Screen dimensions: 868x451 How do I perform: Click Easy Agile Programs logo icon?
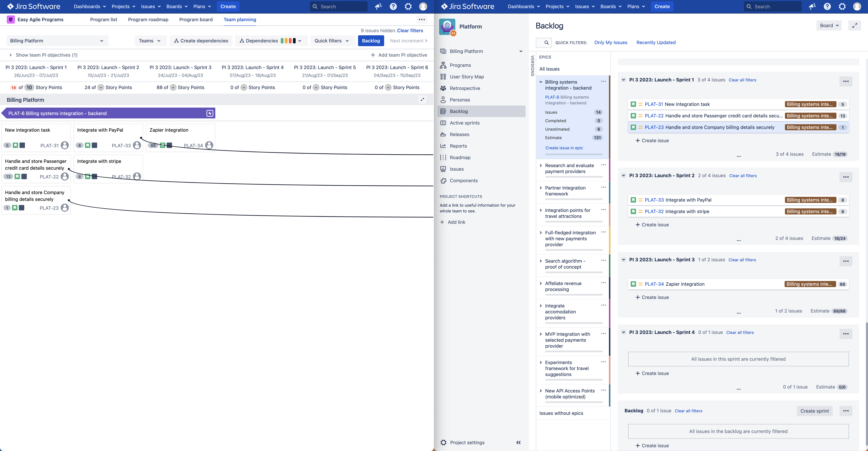point(11,20)
